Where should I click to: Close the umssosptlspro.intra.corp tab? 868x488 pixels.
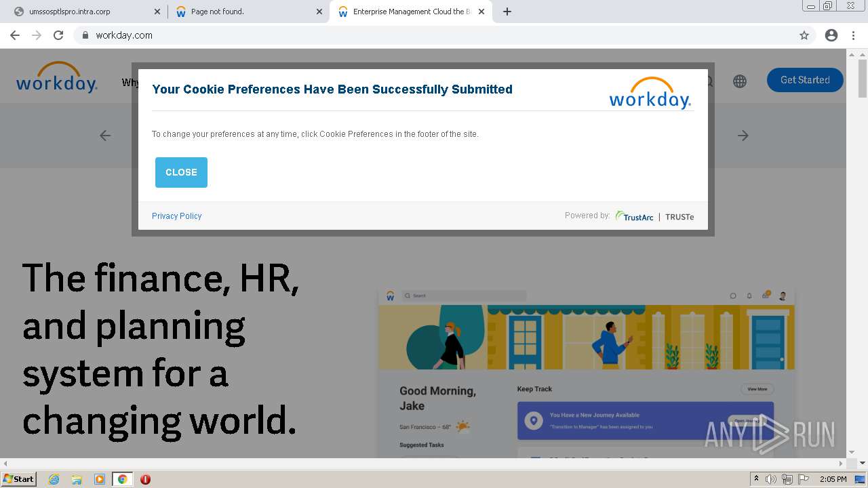click(x=157, y=12)
